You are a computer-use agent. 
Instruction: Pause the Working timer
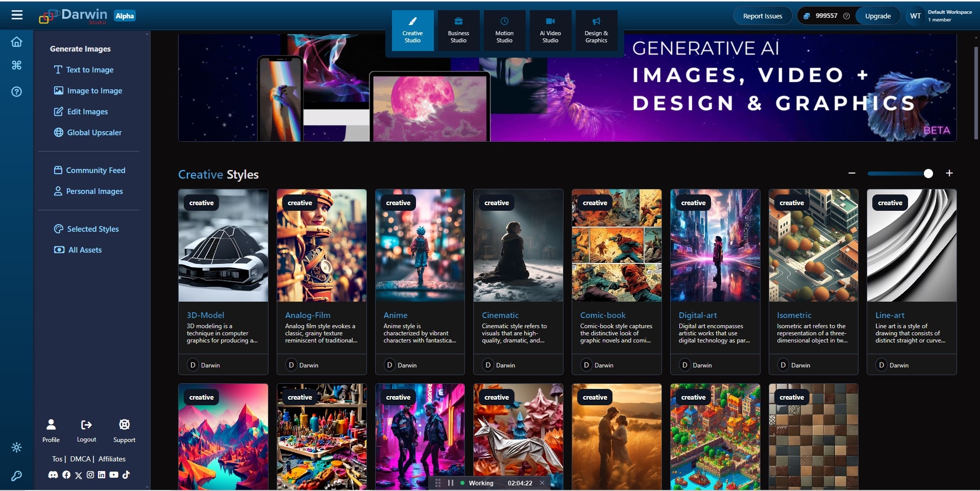[450, 483]
